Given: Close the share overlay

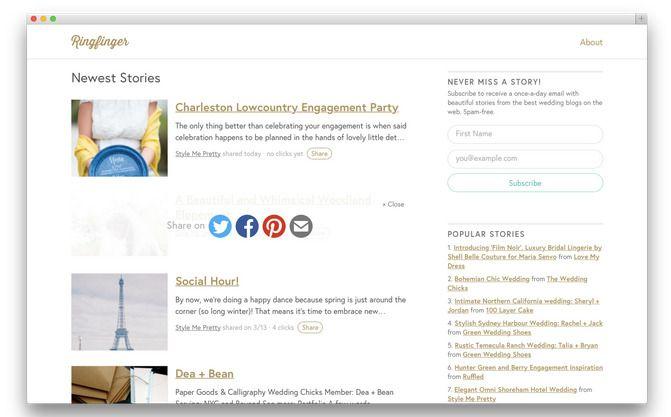Looking at the screenshot, I should (393, 204).
